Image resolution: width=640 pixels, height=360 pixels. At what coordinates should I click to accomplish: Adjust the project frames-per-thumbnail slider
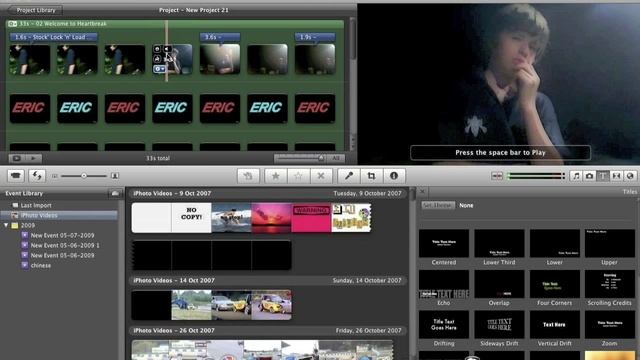tap(300, 158)
